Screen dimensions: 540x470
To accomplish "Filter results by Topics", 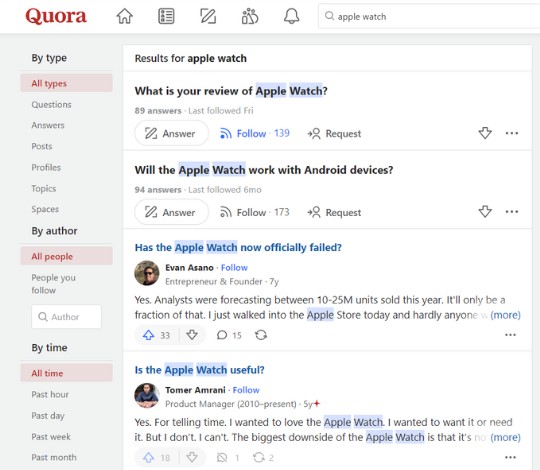I will [x=43, y=188].
